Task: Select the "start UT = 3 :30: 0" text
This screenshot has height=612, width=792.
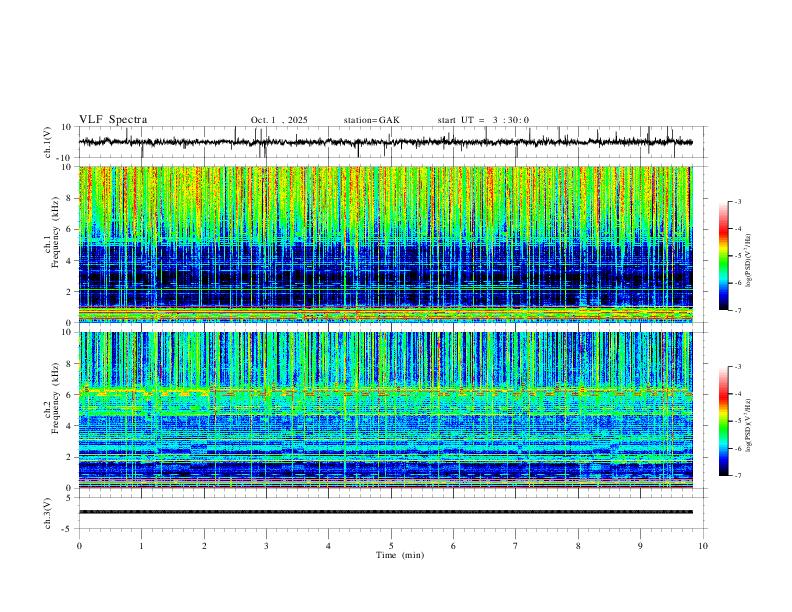Action: point(483,120)
